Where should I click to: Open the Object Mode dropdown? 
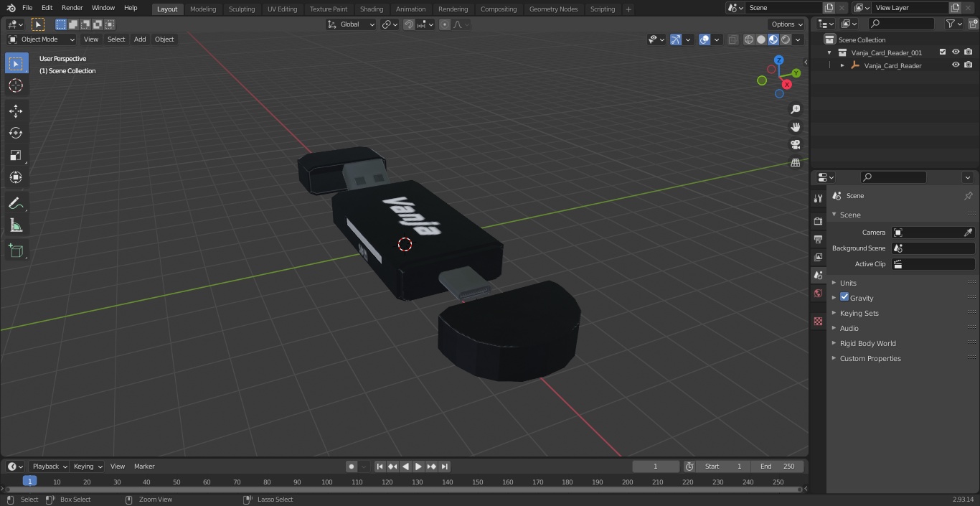point(42,39)
